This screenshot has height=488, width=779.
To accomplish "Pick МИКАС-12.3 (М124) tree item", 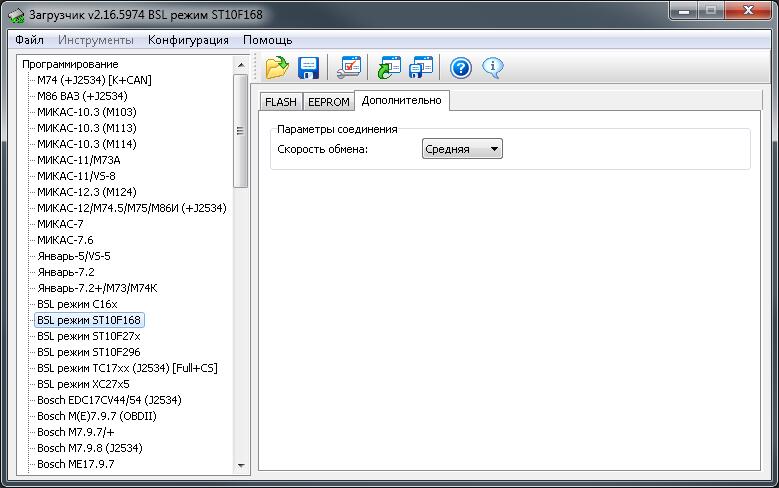I will click(x=86, y=192).
